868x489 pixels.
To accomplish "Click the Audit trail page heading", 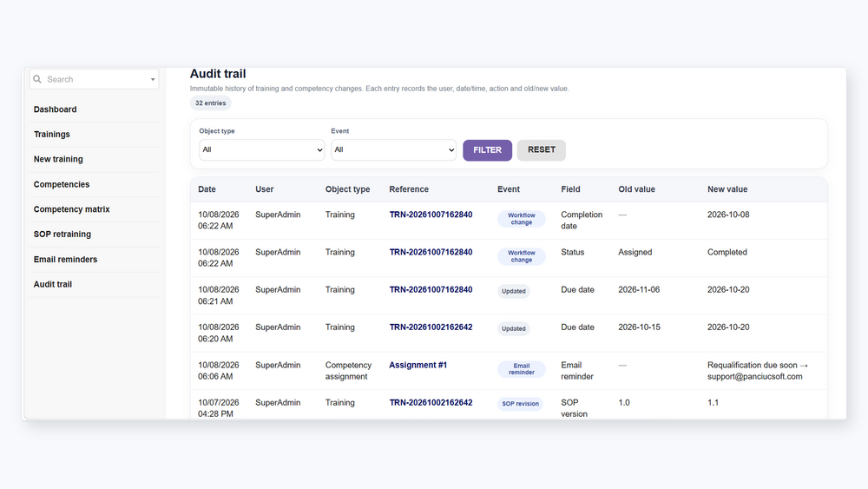I will 218,74.
